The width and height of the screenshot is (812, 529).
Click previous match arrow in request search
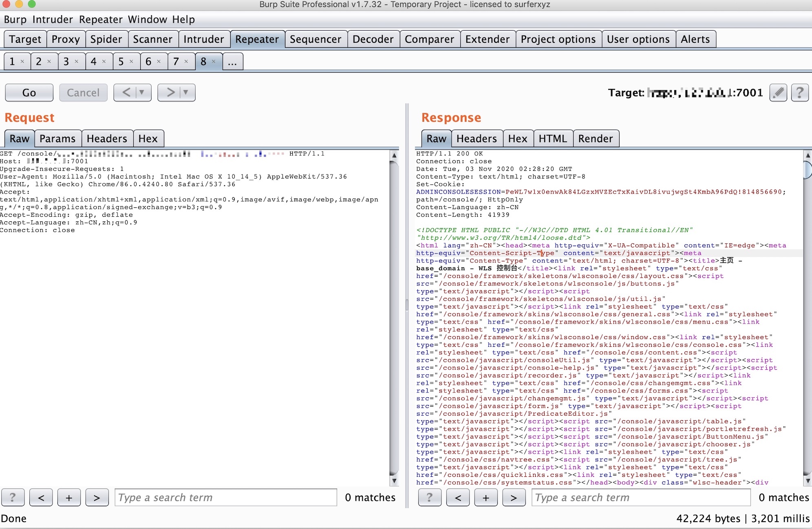click(41, 498)
